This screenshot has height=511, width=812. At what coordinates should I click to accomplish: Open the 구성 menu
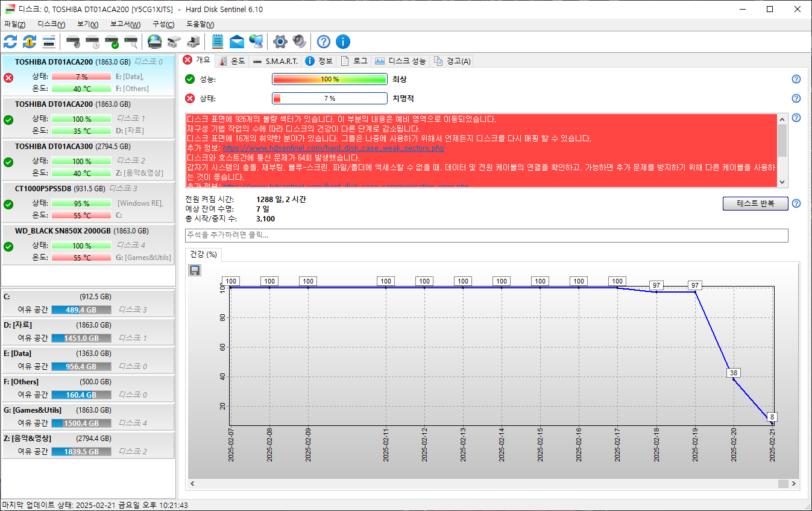[x=163, y=24]
